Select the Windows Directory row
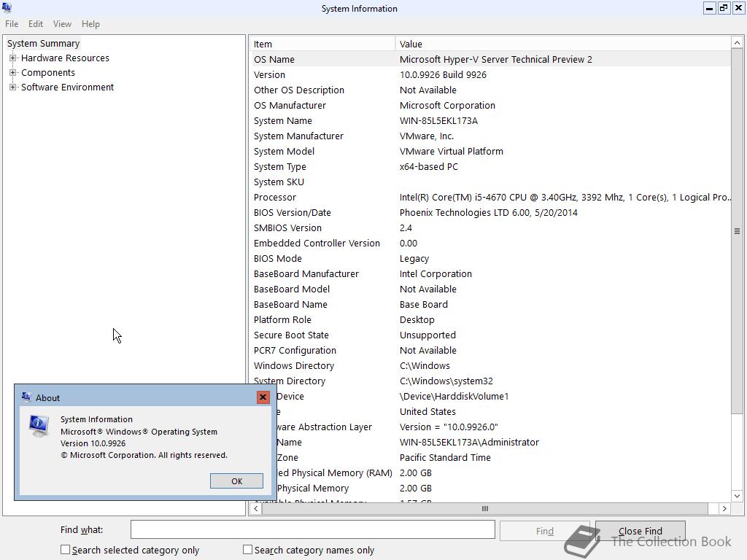The image size is (747, 560). [489, 366]
